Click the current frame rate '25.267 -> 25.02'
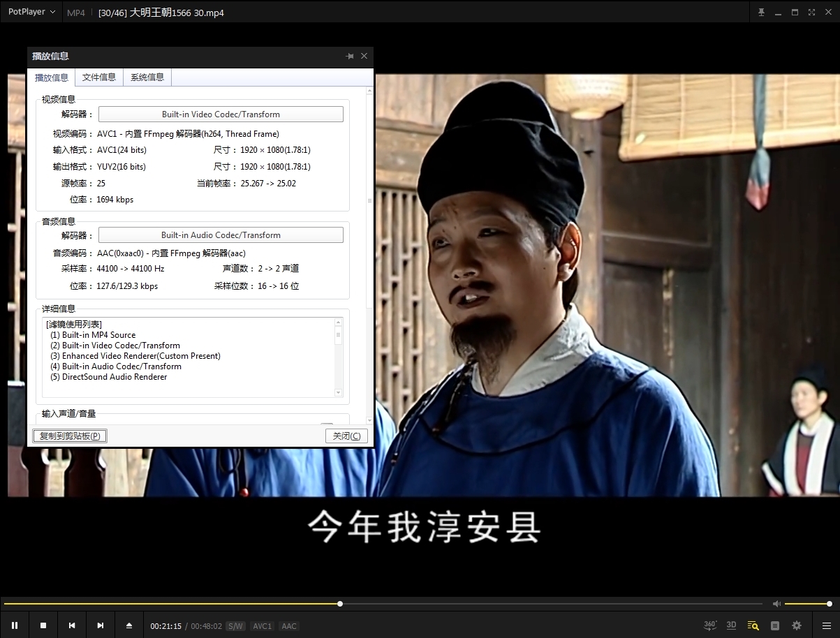The width and height of the screenshot is (840, 638). pyautogui.click(x=268, y=184)
